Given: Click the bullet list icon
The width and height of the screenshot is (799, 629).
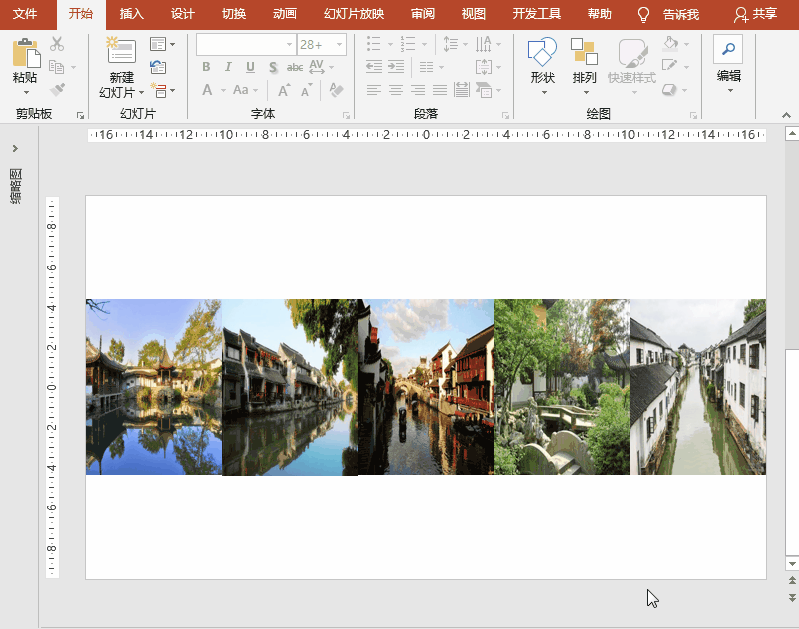Looking at the screenshot, I should tap(374, 44).
